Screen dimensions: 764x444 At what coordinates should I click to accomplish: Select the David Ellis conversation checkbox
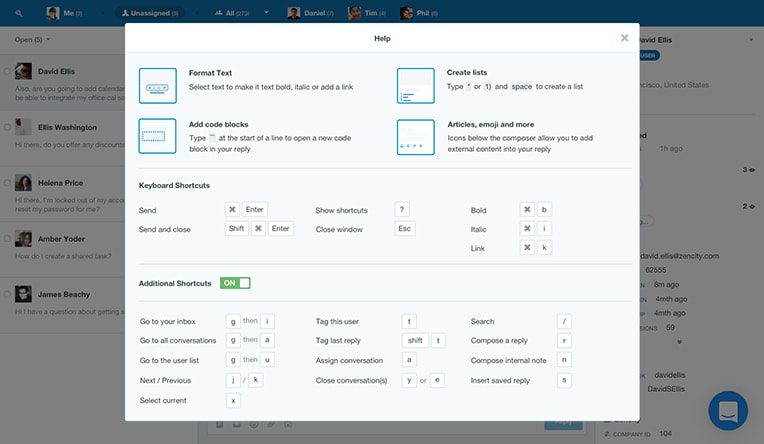click(7, 71)
